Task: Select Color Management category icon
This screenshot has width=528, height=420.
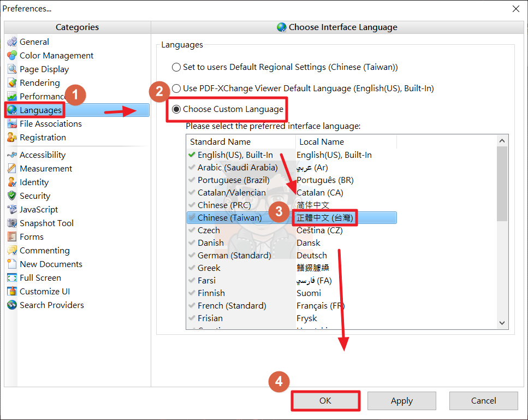Action: (x=12, y=55)
